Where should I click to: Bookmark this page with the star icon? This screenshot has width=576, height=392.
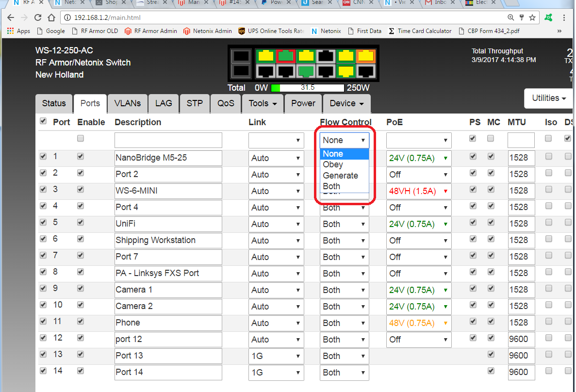(x=532, y=18)
